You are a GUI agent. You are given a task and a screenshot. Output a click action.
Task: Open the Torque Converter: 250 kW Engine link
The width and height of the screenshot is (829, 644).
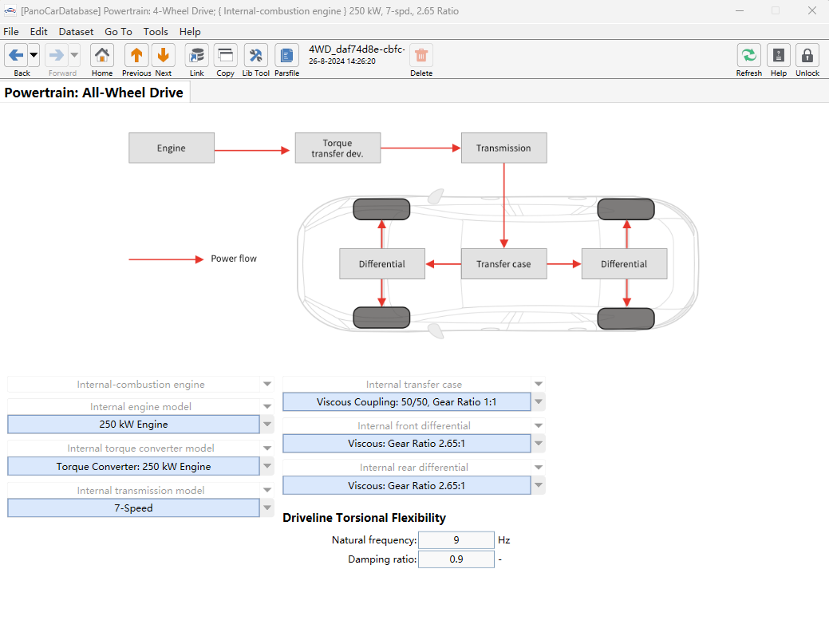(134, 466)
